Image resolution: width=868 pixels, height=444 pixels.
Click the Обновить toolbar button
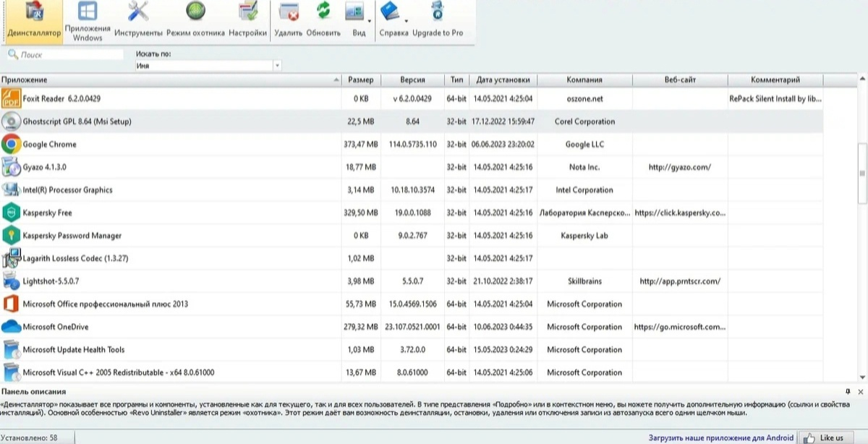pos(323,21)
